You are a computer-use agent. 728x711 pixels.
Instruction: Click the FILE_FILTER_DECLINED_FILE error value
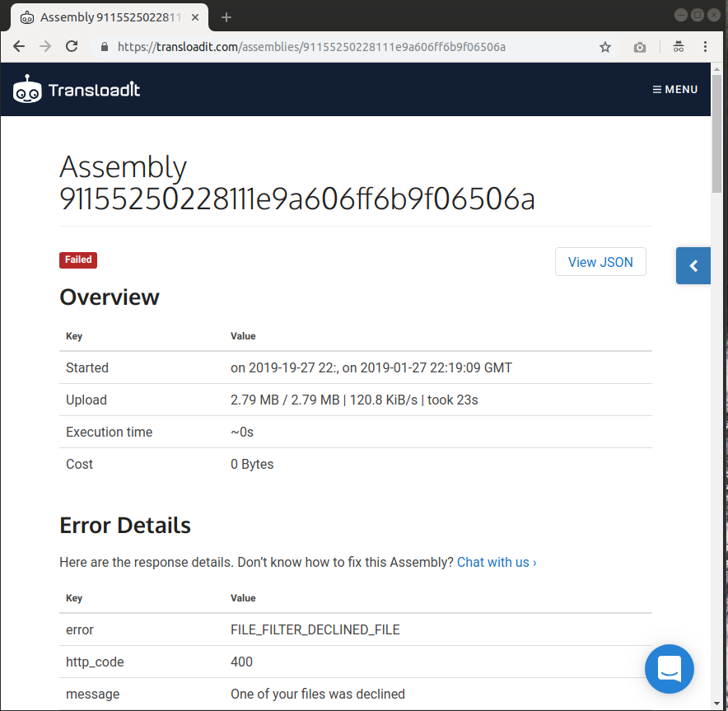[315, 629]
